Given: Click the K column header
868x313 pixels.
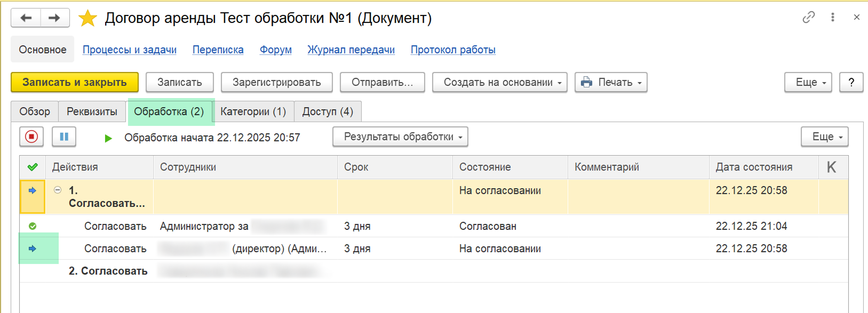Looking at the screenshot, I should coord(831,167).
